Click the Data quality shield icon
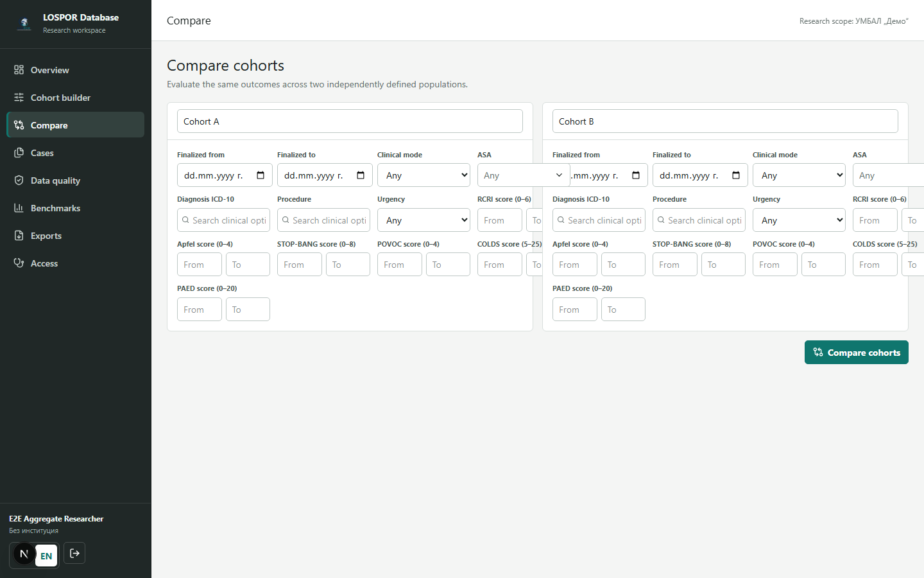This screenshot has height=578, width=924. (x=19, y=180)
